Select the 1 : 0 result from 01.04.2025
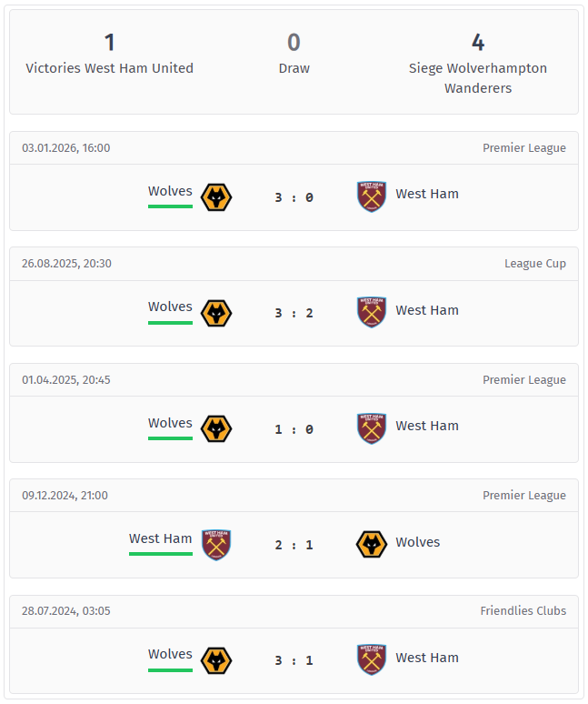The height and width of the screenshot is (704, 588). [294, 429]
